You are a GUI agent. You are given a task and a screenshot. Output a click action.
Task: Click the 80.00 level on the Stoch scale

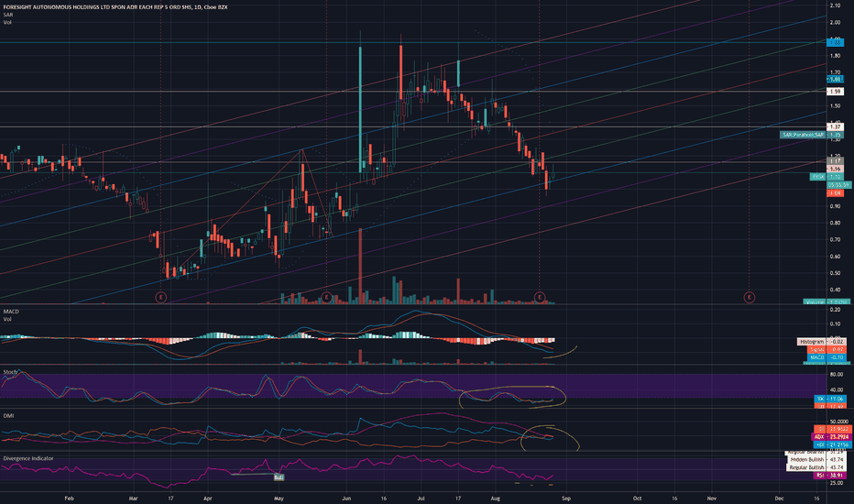click(x=837, y=374)
